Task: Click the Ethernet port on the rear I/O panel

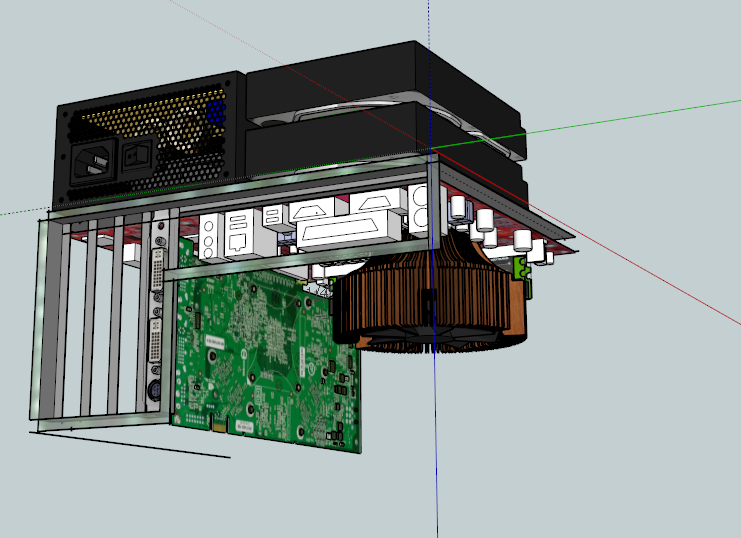Action: [x=238, y=241]
